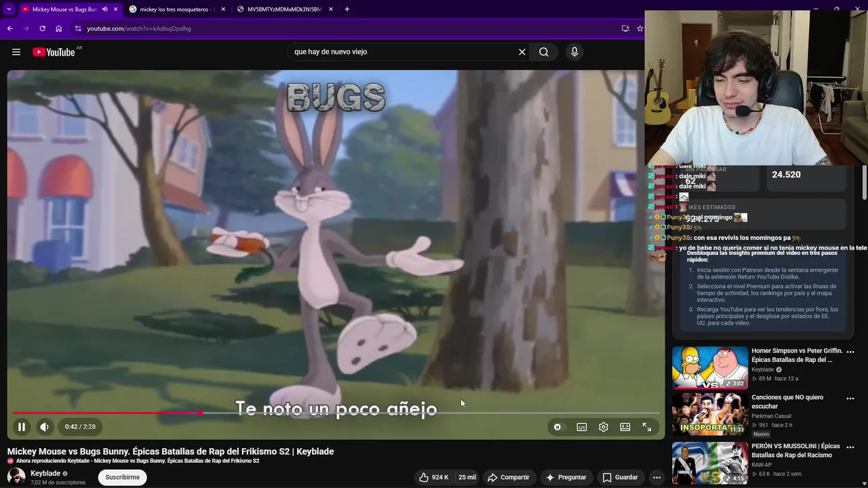
Task: Open Homer Simpson vs Peter Griffin title
Action: (x=797, y=355)
